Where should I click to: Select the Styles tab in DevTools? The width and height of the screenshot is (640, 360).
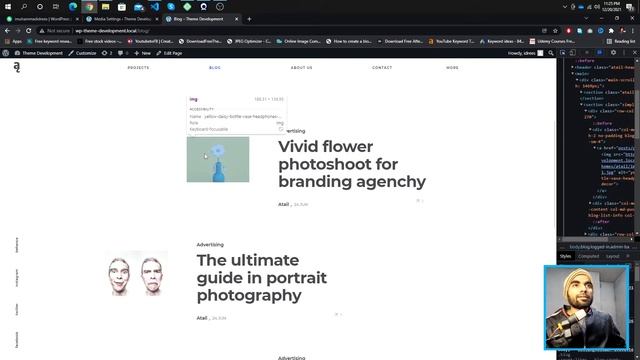[566, 256]
